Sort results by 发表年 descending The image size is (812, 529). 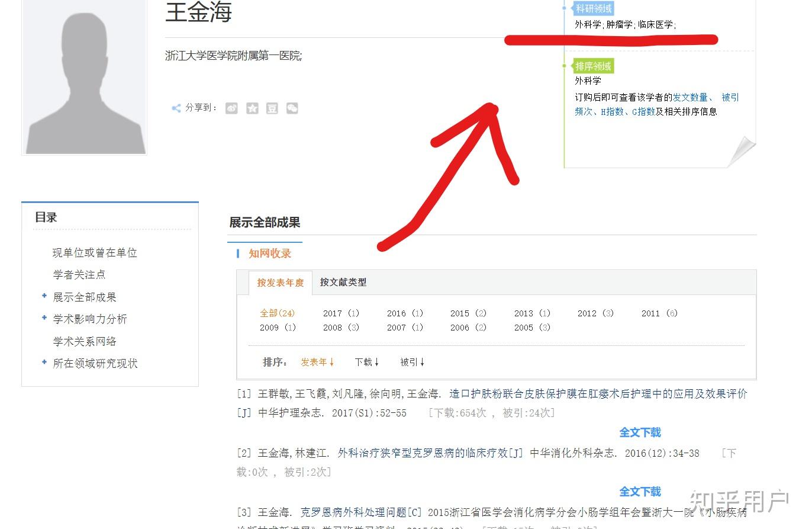tap(318, 362)
